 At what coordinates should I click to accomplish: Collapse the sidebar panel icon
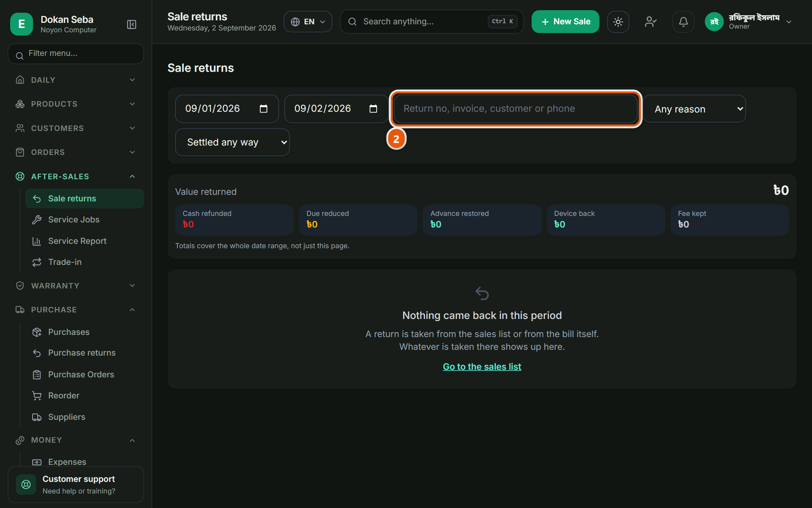coord(132,24)
